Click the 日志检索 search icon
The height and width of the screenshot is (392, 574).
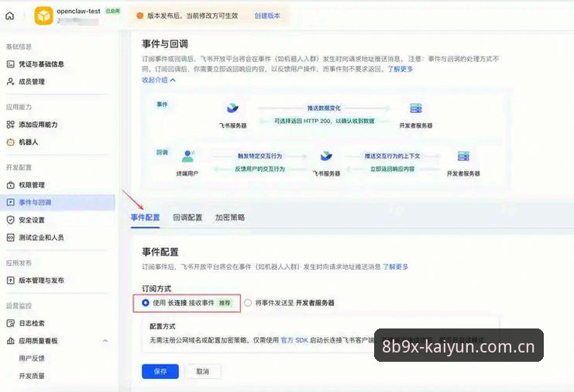[11, 323]
